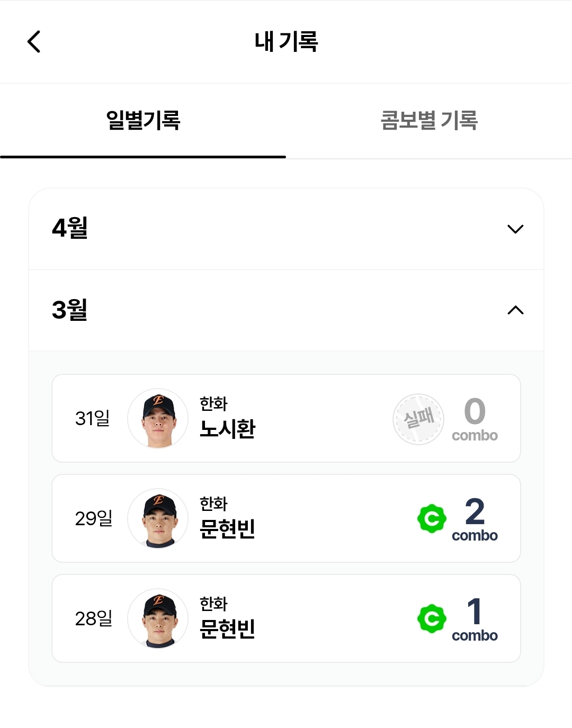Select the 문현빈 name on 28일 entry
The height and width of the screenshot is (728, 572).
[227, 628]
